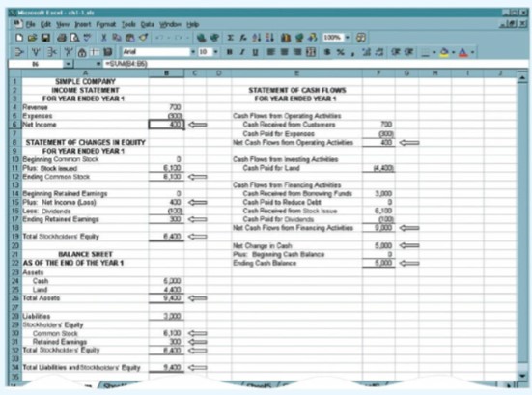Screen dimensions: 532x395
Task: Open the View menu
Action: 63,24
